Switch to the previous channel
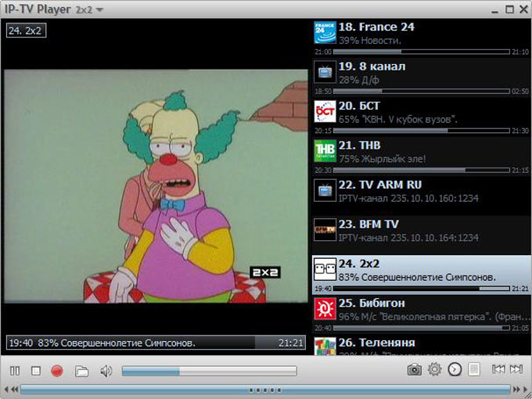 (498, 368)
